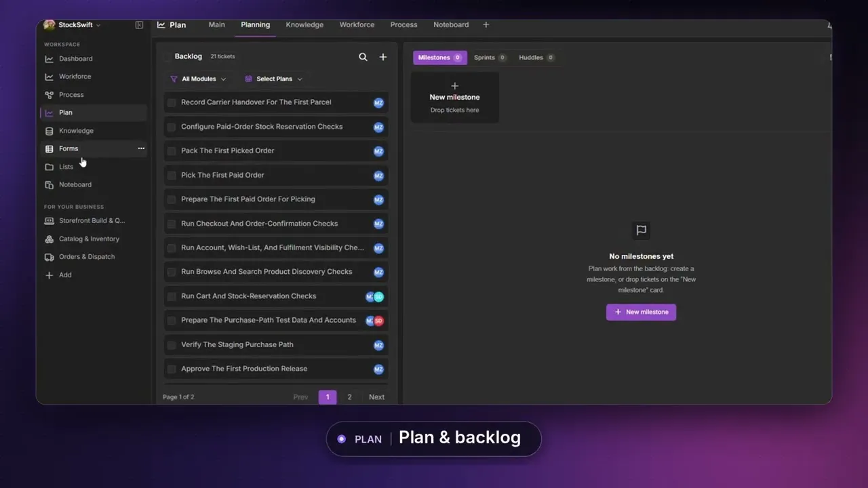Switch to the Main top tab
This screenshot has height=488, width=868.
(x=216, y=25)
